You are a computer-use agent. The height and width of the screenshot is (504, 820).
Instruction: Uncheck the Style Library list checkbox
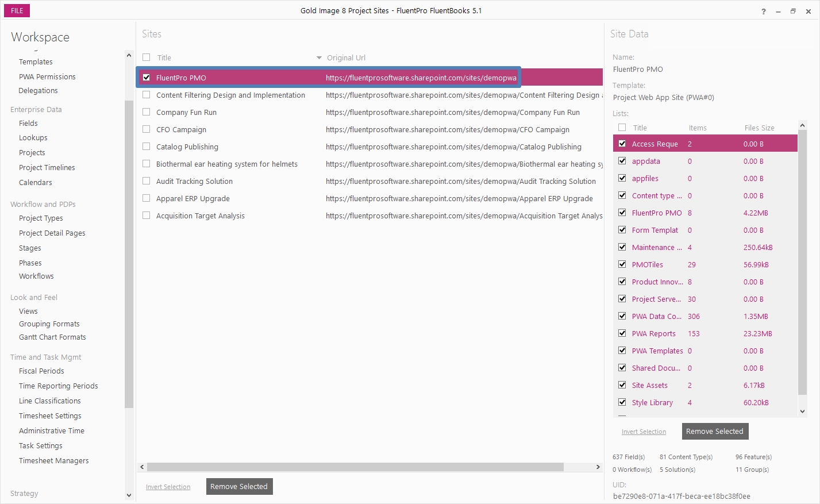click(622, 402)
